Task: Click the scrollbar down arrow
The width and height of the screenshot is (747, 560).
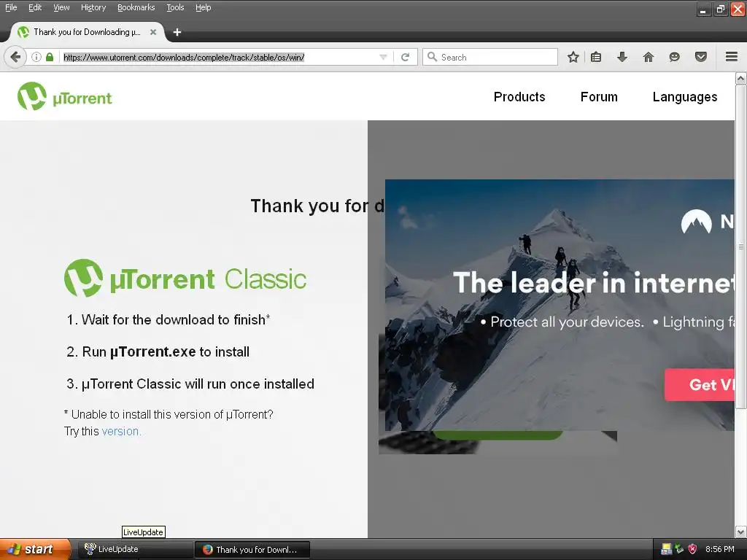Action: [x=741, y=532]
